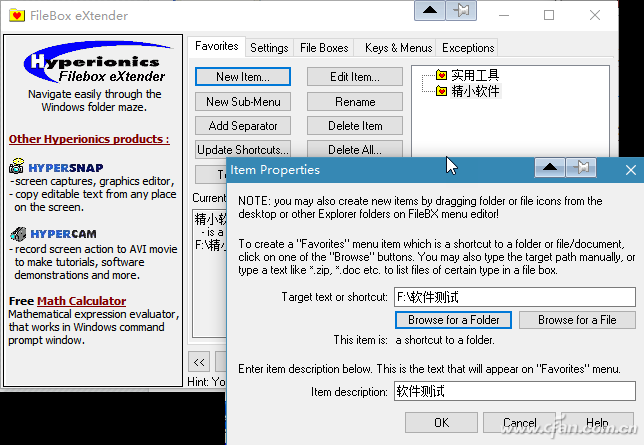Click the << navigation button
Viewport: 644px width, 445px height.
tap(199, 362)
